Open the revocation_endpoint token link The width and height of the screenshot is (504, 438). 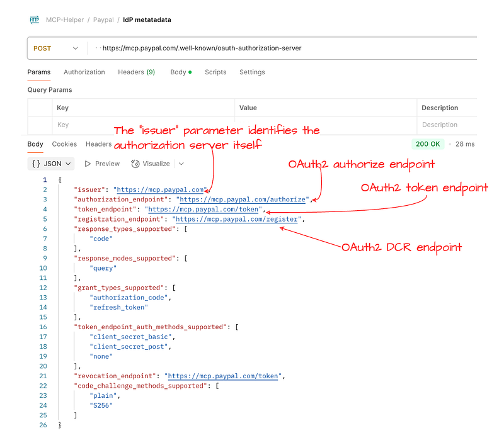223,376
